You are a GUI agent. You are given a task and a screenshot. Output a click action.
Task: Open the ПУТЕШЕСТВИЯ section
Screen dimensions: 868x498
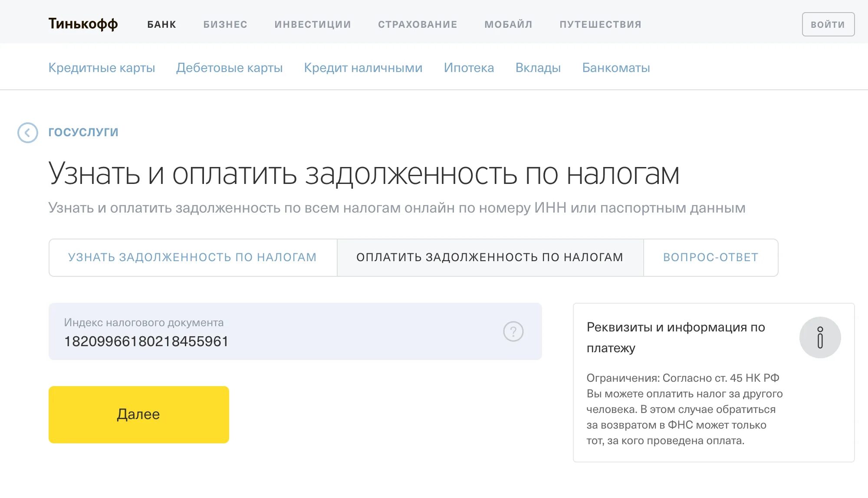[601, 24]
